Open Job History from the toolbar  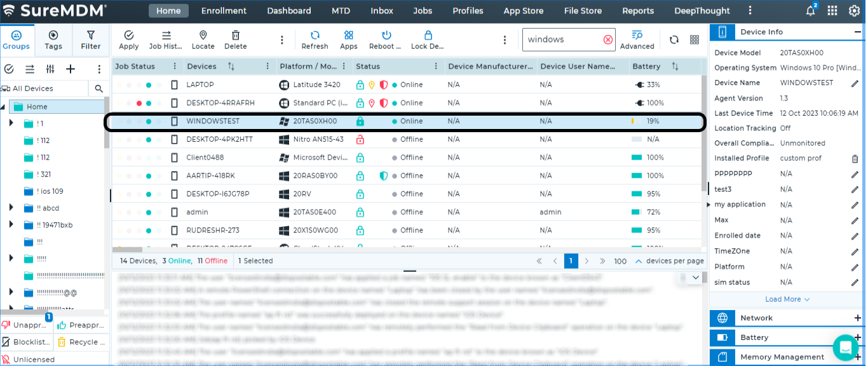166,39
